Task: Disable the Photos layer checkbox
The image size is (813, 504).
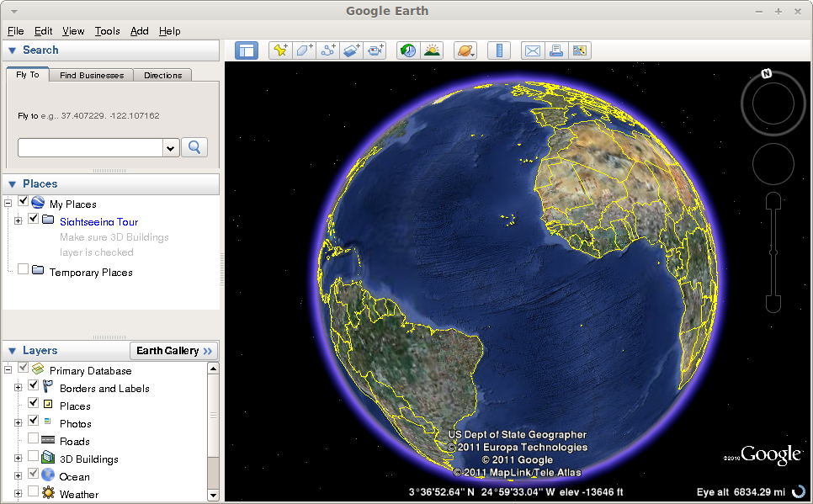Action: coord(33,421)
